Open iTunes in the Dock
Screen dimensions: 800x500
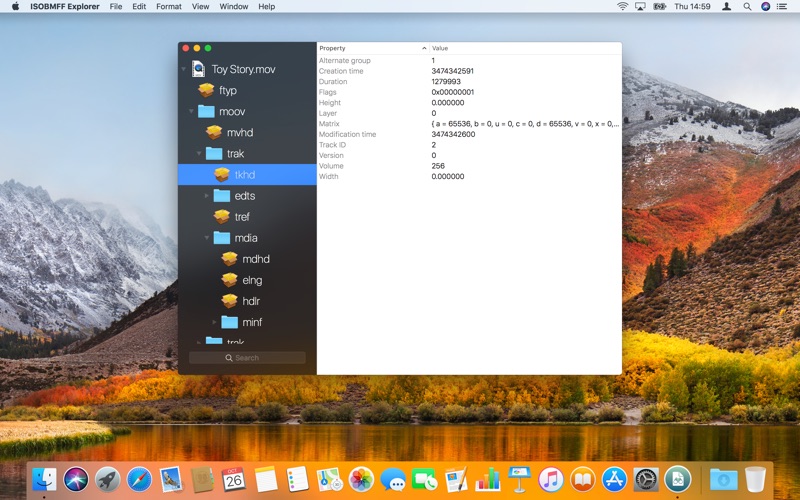tap(551, 480)
